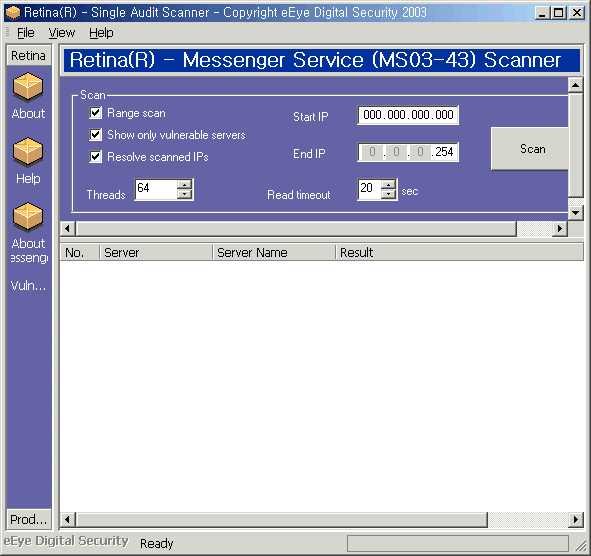Click the Start IP address field
This screenshot has height=556, width=591.
click(x=408, y=115)
